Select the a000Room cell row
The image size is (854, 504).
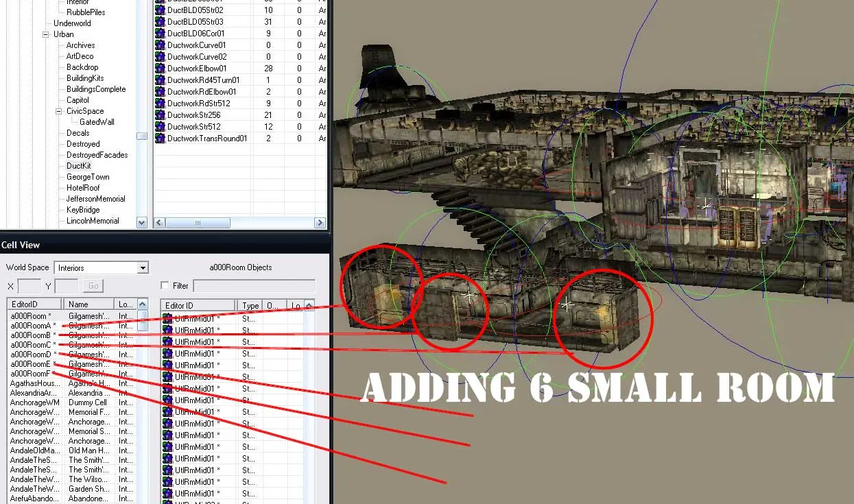[x=72, y=316]
